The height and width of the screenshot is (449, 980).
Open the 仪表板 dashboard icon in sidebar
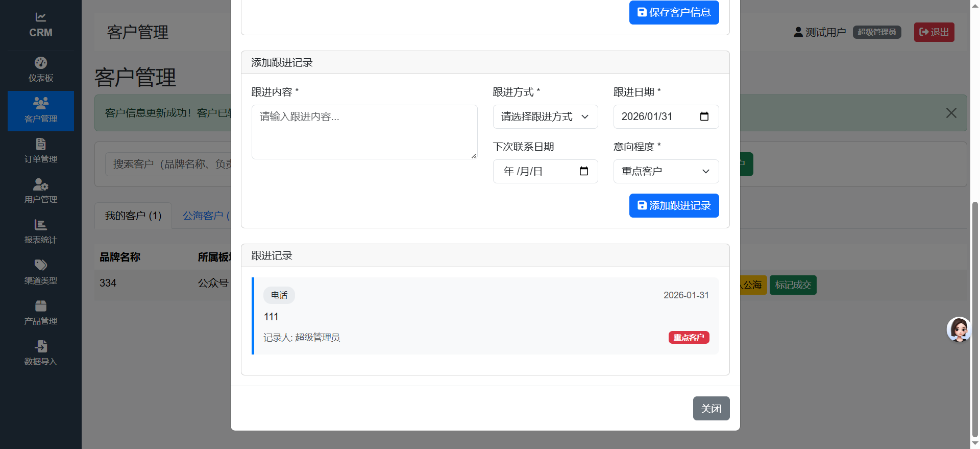(x=41, y=63)
